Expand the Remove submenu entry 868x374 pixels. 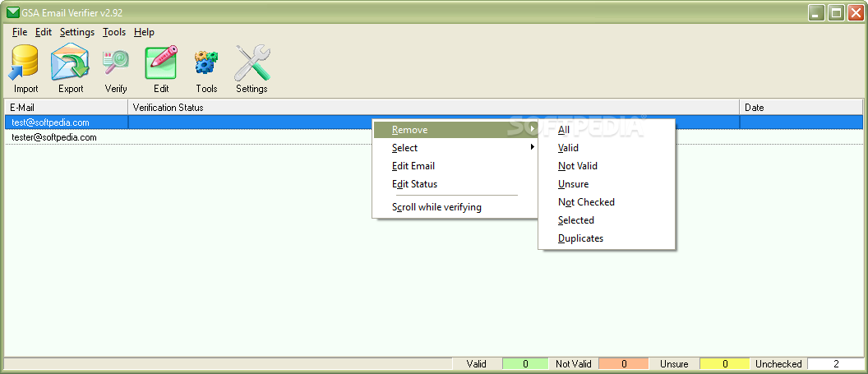455,130
